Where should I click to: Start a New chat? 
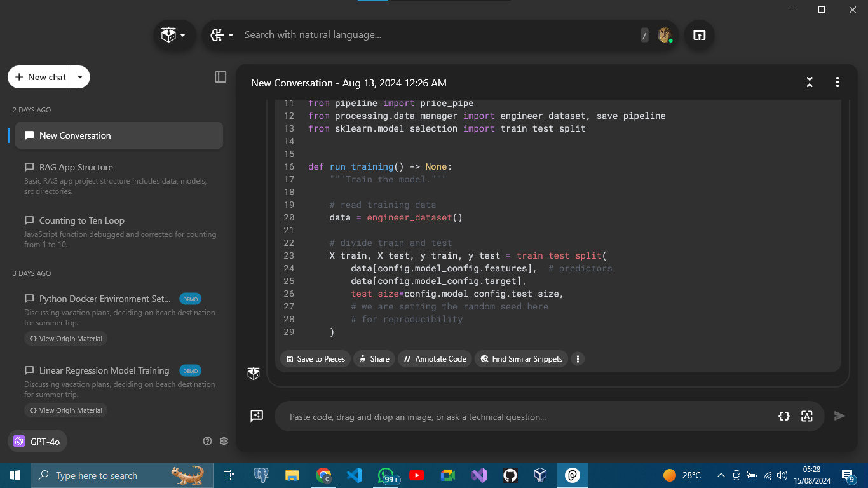pyautogui.click(x=40, y=77)
